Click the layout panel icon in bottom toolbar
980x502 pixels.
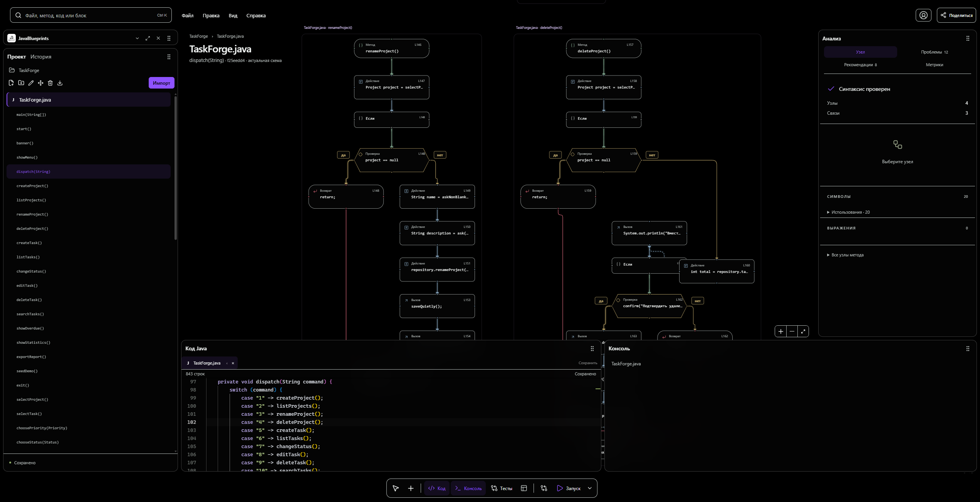pyautogui.click(x=524, y=488)
